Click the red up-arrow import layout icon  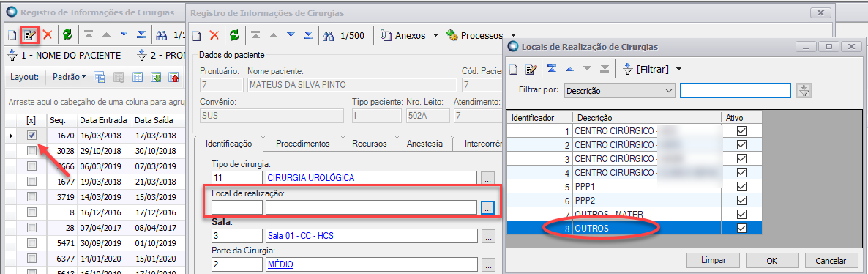pyautogui.click(x=175, y=77)
